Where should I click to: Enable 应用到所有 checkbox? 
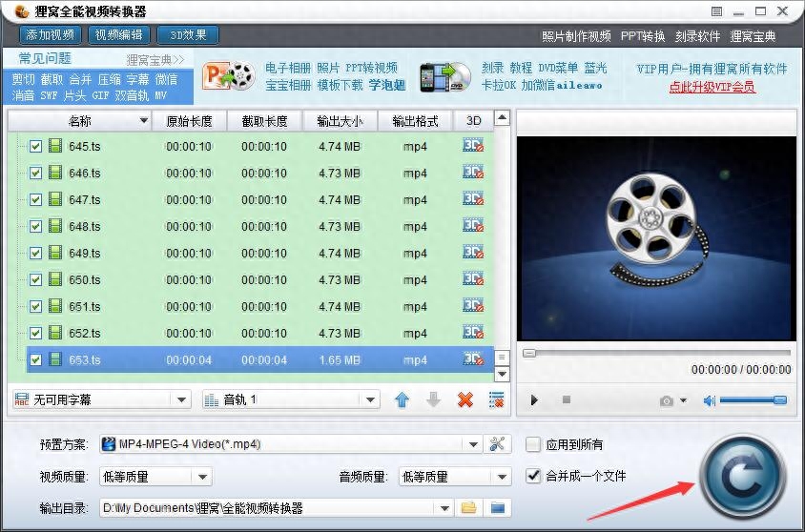click(x=533, y=444)
